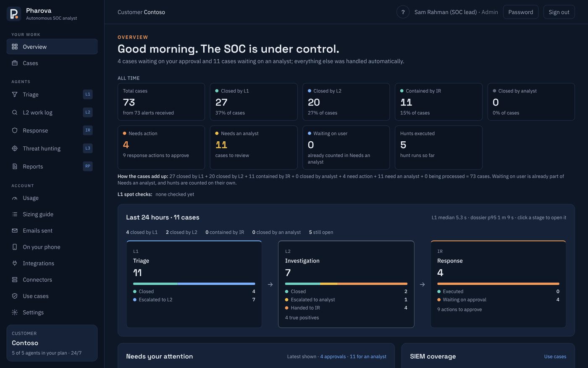588x368 pixels.
Task: Open the 4 approvals link
Action: tap(333, 357)
